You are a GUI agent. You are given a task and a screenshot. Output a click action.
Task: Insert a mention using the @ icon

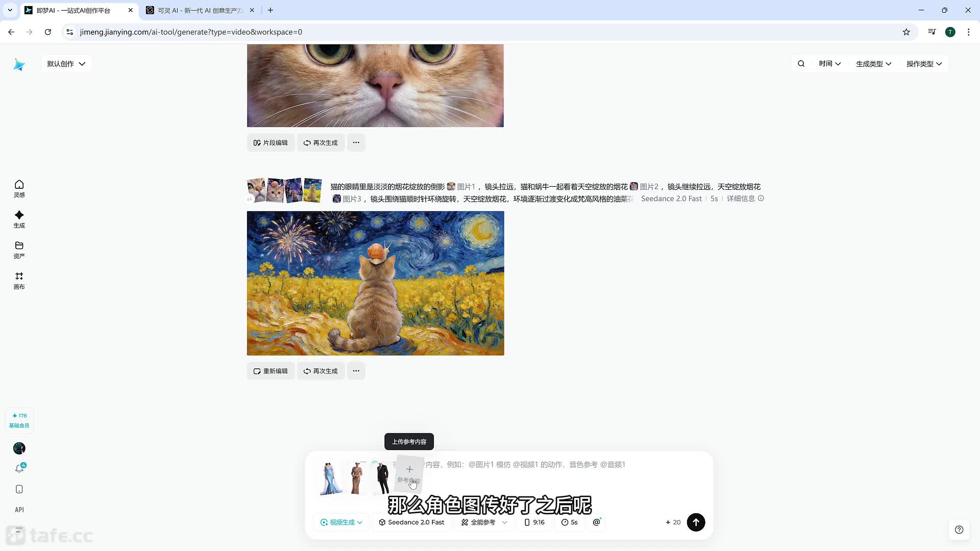[597, 522]
